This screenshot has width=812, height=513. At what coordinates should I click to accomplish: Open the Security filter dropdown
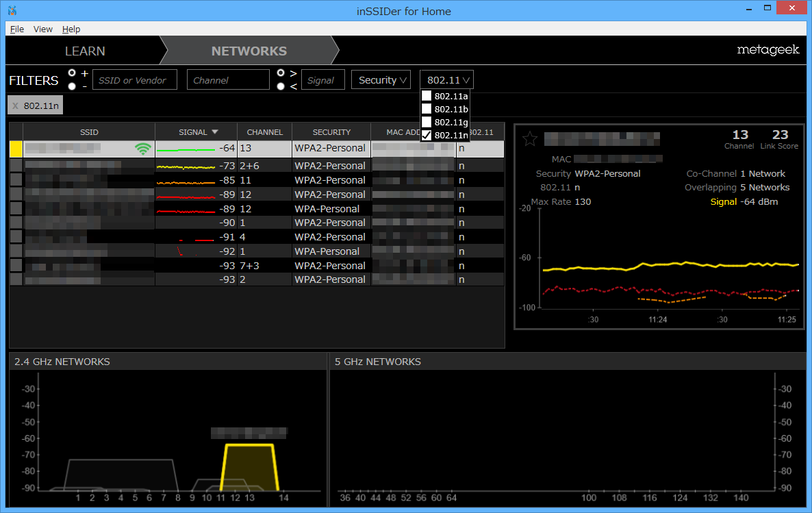381,80
